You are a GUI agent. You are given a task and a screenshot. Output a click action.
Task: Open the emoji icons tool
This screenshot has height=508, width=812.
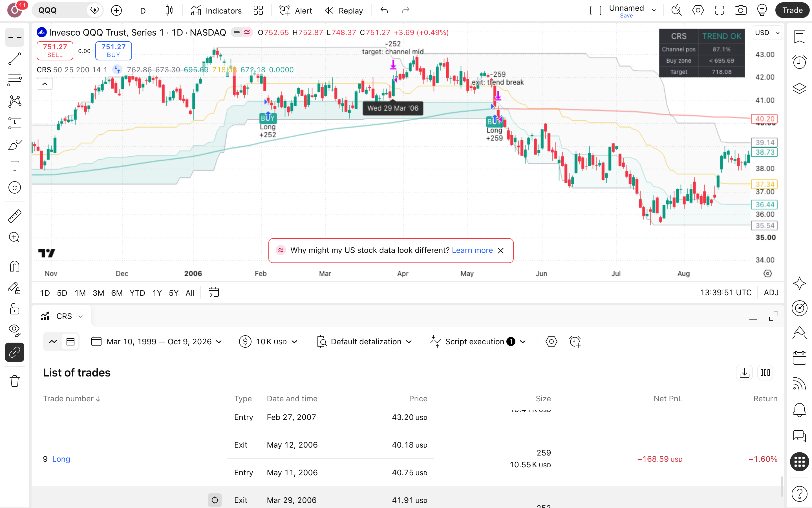[15, 187]
